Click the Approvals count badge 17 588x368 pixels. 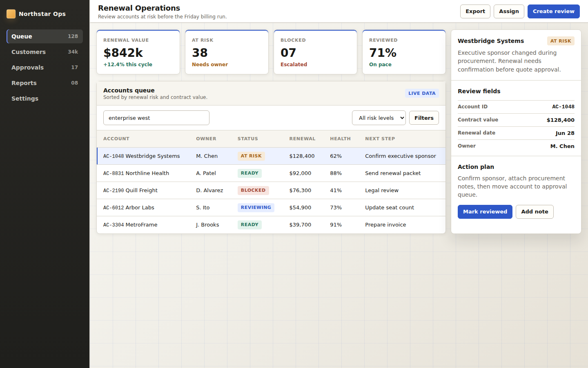click(74, 67)
